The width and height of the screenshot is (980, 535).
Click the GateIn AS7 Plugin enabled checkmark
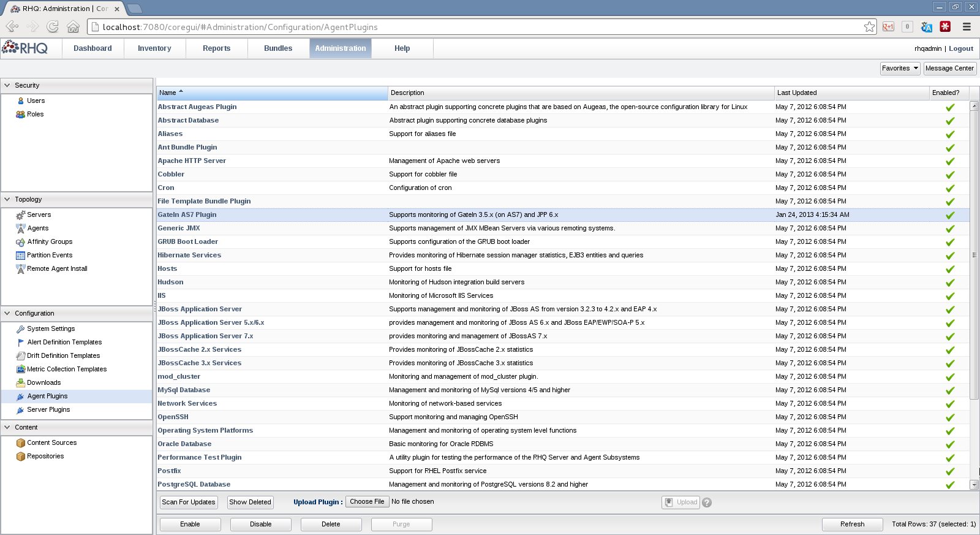(x=950, y=215)
